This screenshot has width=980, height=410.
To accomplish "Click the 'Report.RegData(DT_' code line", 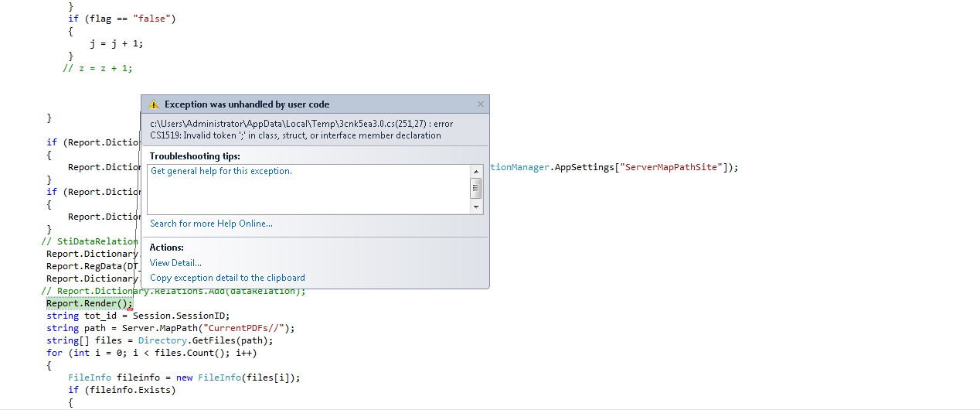I will [94, 266].
